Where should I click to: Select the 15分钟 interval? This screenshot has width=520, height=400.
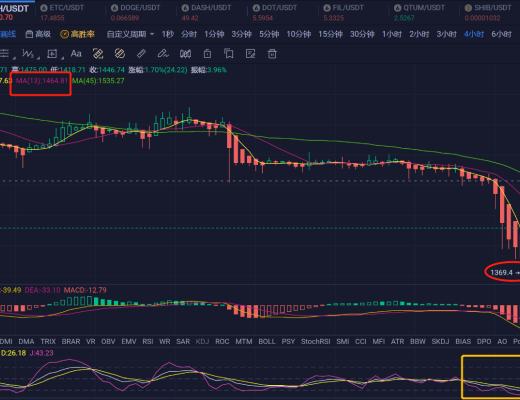pos(330,34)
